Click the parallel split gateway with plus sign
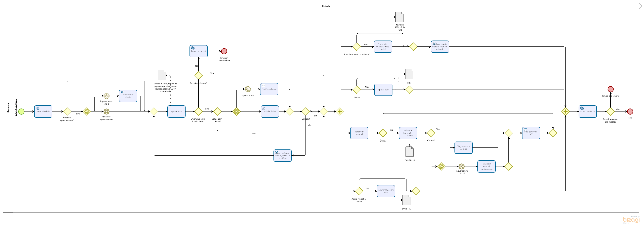This screenshot has height=238, width=644. click(x=340, y=111)
